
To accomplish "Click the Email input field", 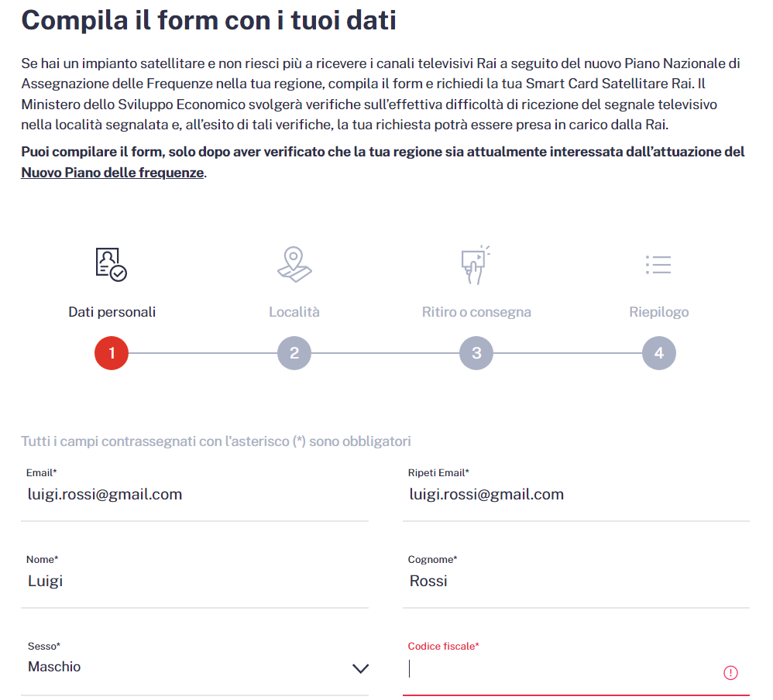I will 194,495.
